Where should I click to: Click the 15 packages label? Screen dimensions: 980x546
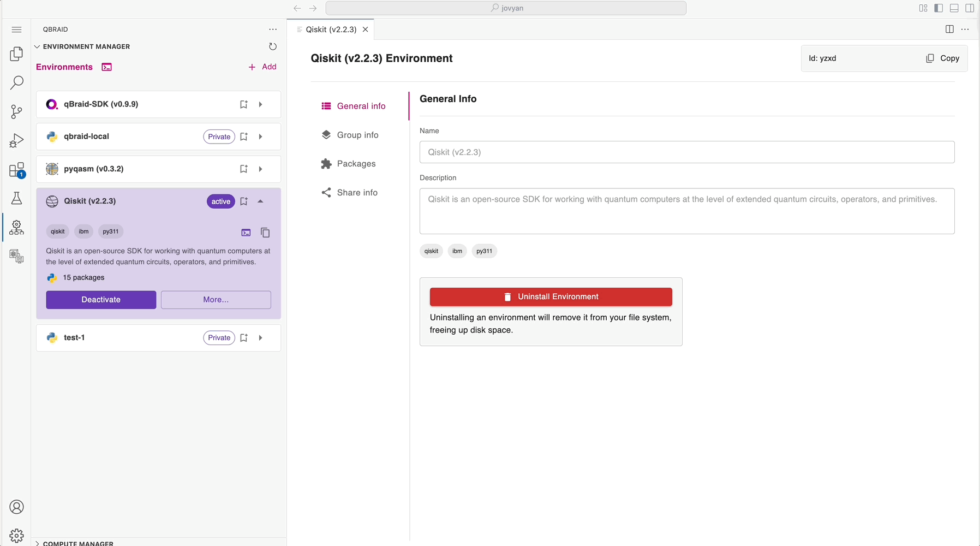[x=83, y=277]
